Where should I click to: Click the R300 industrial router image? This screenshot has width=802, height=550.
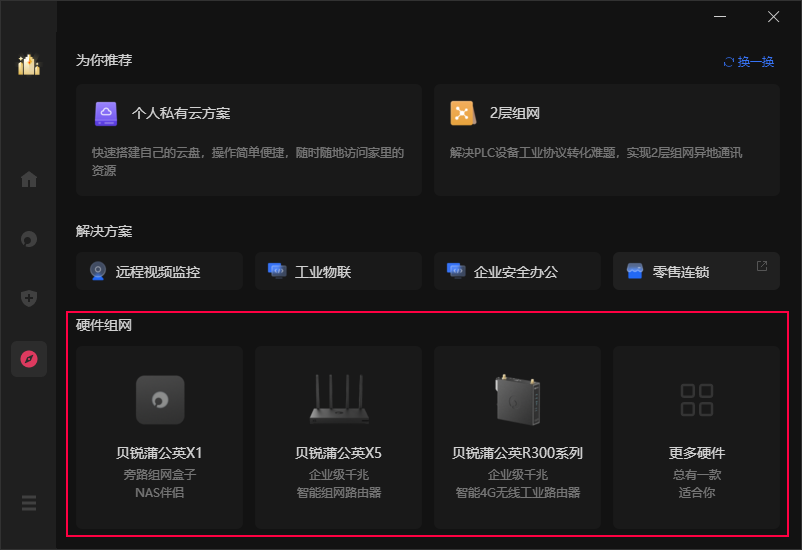coord(518,399)
